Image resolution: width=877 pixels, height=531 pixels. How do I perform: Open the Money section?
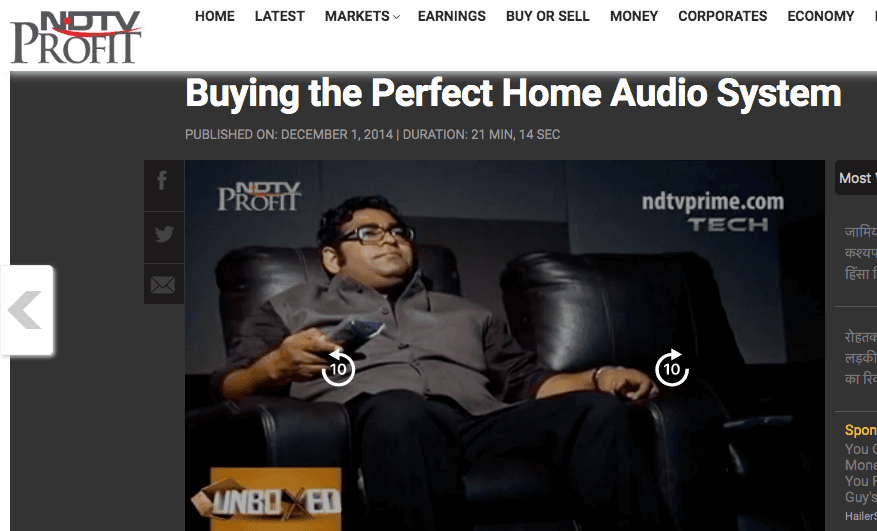(x=634, y=16)
